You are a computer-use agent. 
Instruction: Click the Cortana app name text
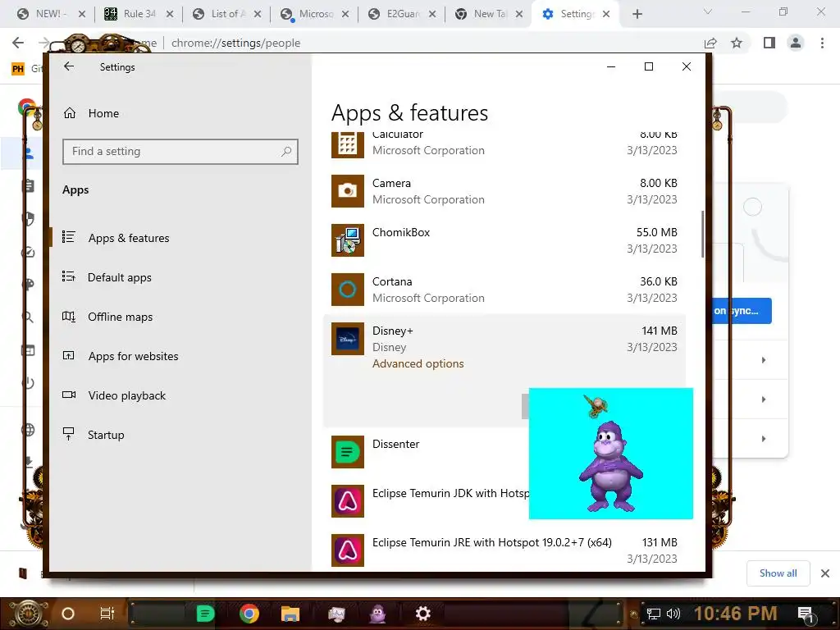pyautogui.click(x=392, y=282)
